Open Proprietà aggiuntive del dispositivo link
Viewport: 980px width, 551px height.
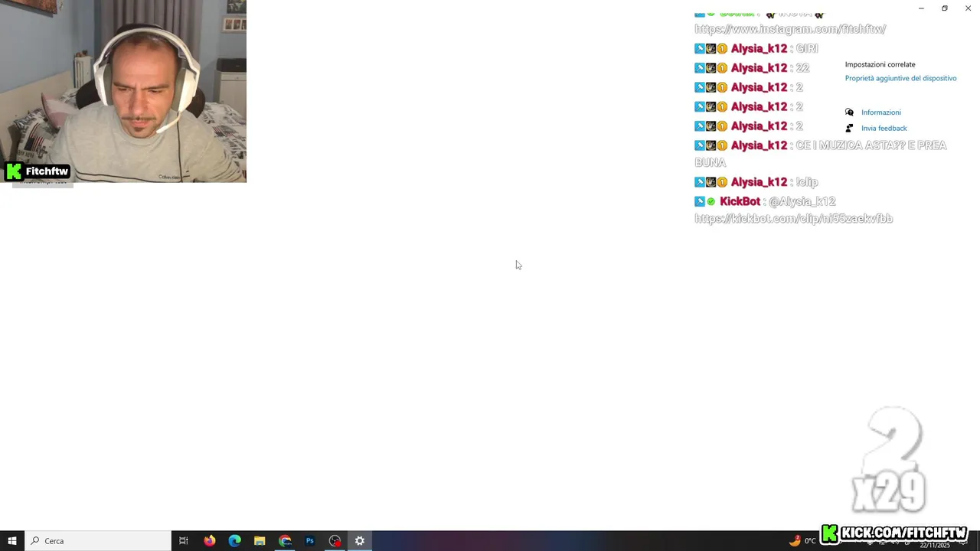pos(900,78)
